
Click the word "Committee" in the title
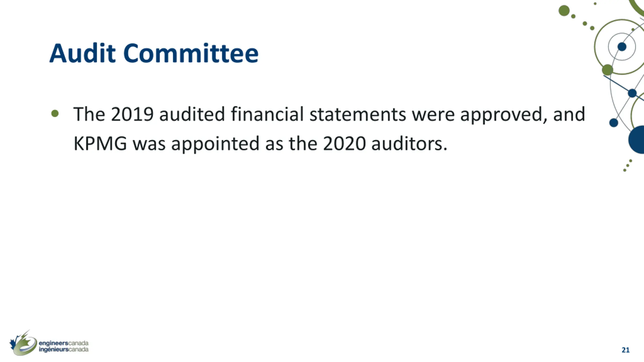[191, 53]
